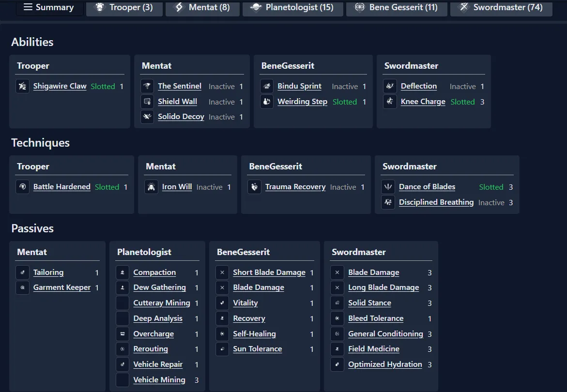Open the Vehicle Mining link

point(159,380)
